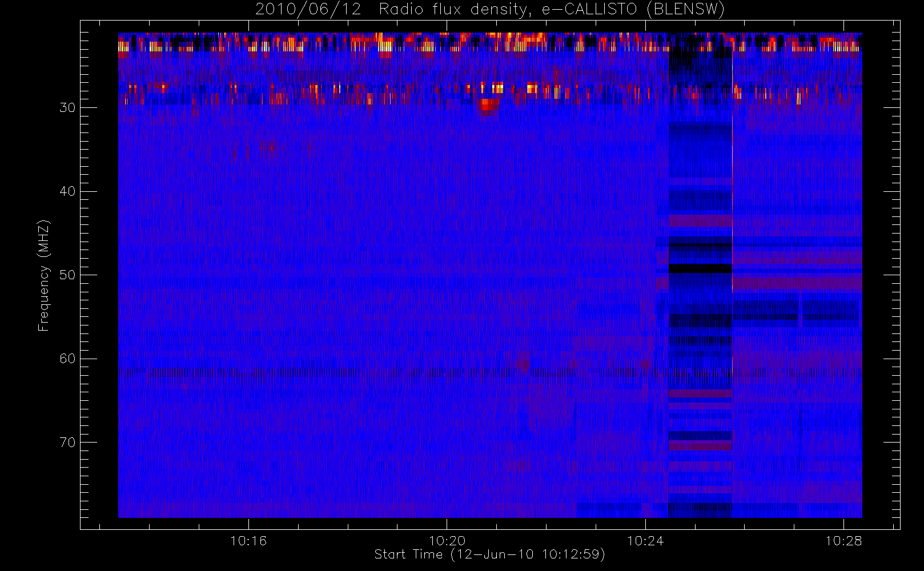Click the '10:20' time tick label

click(x=447, y=541)
